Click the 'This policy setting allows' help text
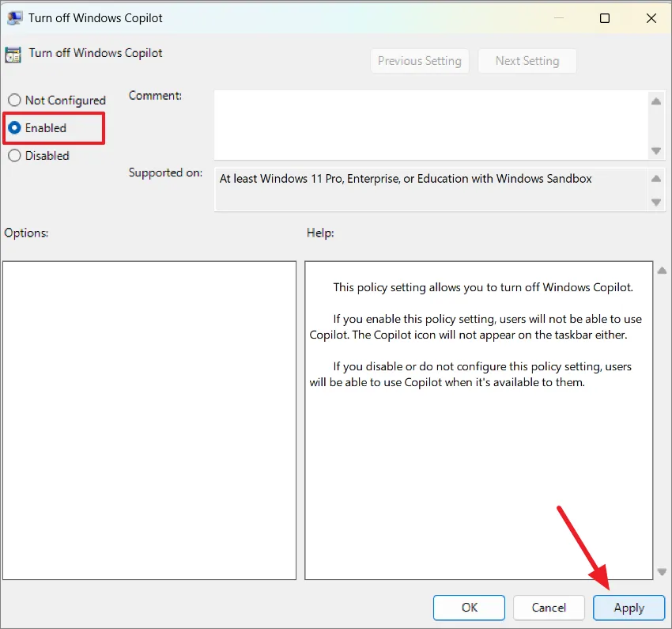The height and width of the screenshot is (629, 672). pos(483,287)
